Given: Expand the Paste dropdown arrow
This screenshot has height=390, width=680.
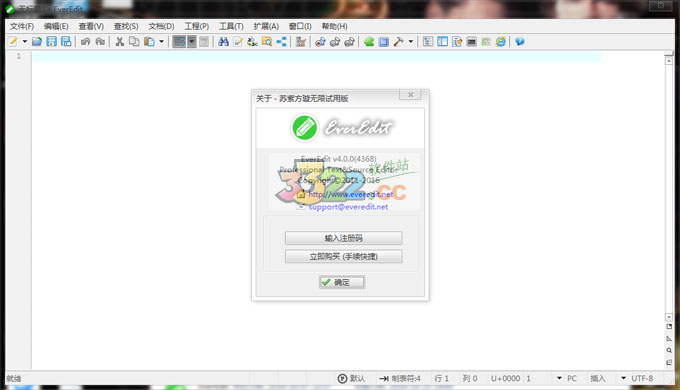Looking at the screenshot, I should (161, 42).
